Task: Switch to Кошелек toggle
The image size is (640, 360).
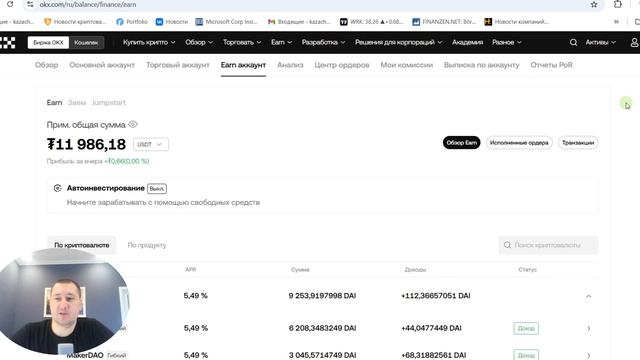Action: tap(86, 42)
